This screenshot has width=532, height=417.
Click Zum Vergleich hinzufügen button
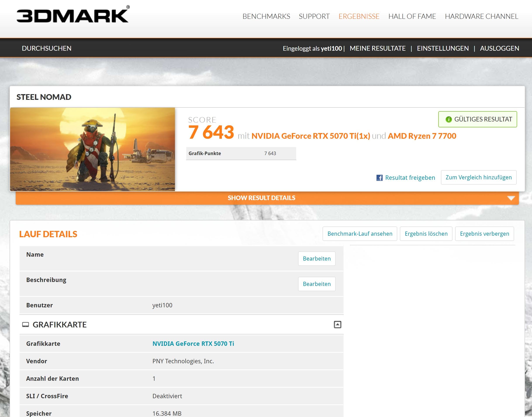[x=478, y=178]
